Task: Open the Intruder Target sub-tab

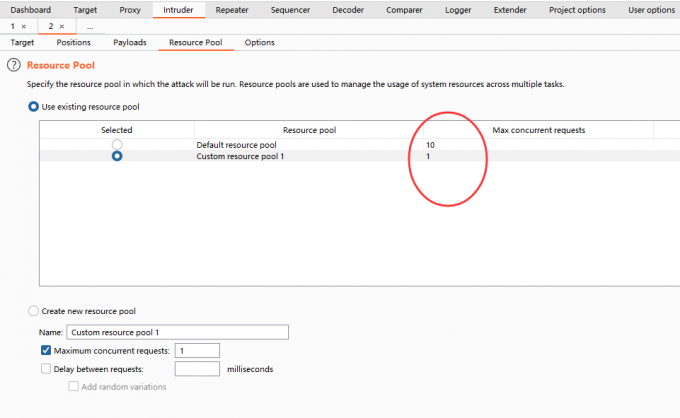Action: [22, 42]
